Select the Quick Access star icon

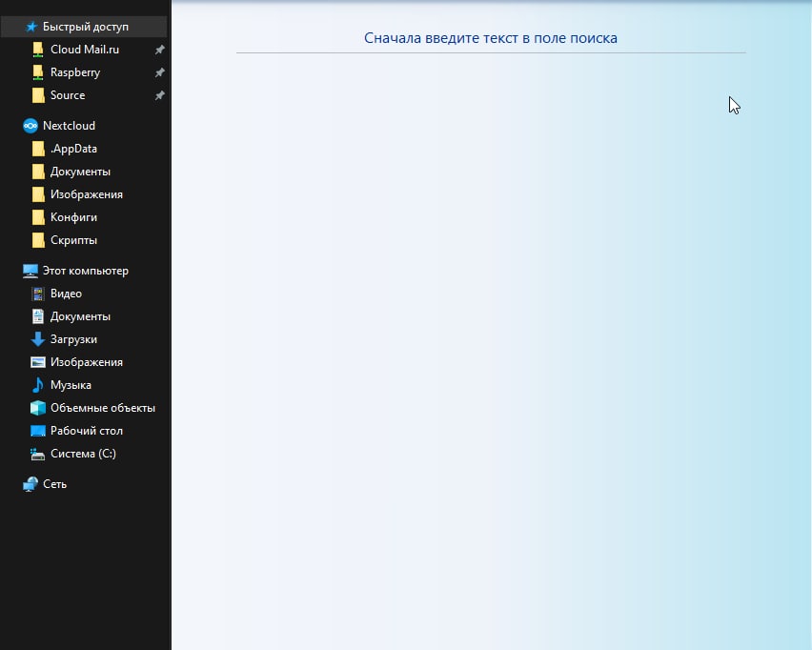(x=31, y=27)
